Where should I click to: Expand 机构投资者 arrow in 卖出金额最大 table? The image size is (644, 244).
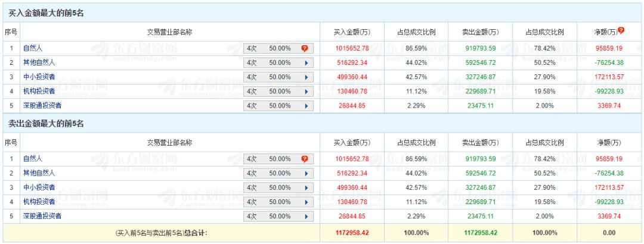[305, 202]
